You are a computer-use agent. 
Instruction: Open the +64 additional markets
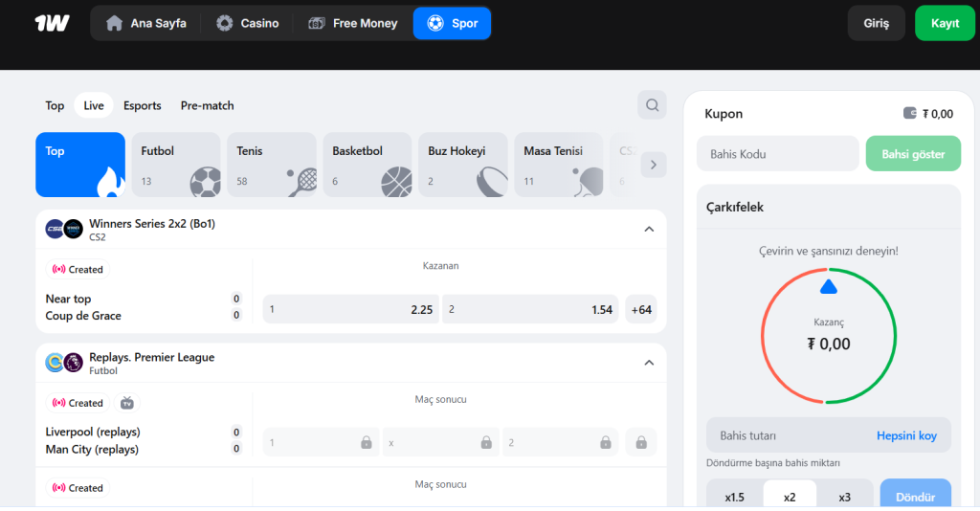pos(641,309)
